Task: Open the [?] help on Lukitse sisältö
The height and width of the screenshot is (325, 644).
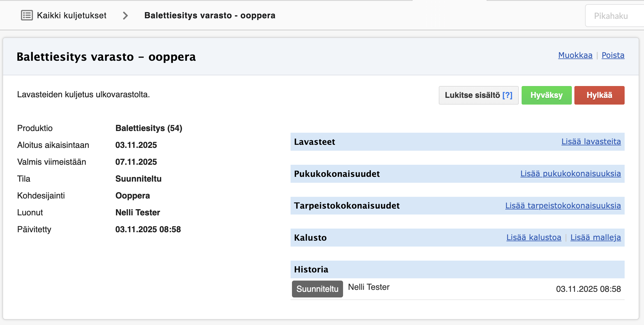Action: pyautogui.click(x=507, y=95)
